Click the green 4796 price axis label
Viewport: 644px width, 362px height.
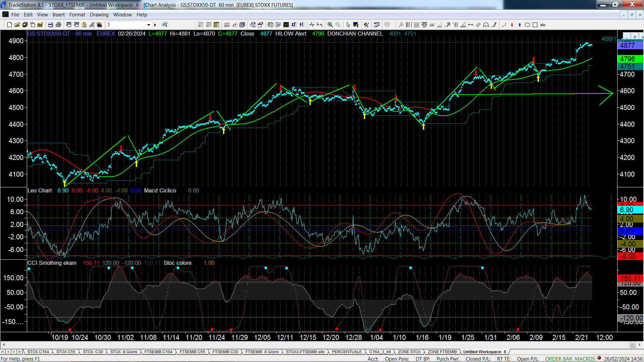[x=630, y=59]
